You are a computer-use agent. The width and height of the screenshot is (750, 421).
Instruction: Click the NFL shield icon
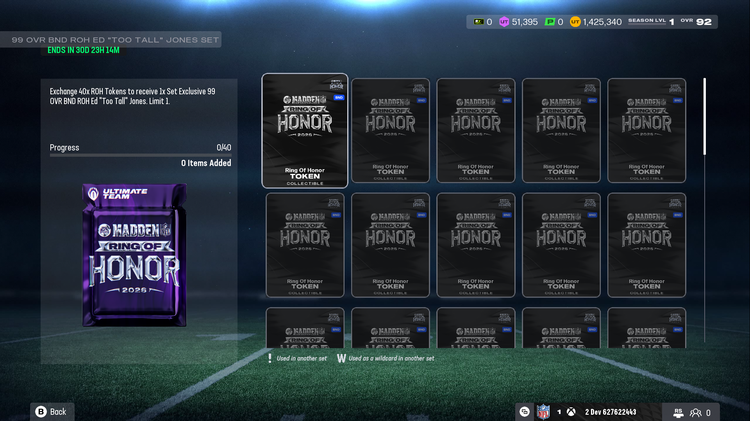coord(543,411)
